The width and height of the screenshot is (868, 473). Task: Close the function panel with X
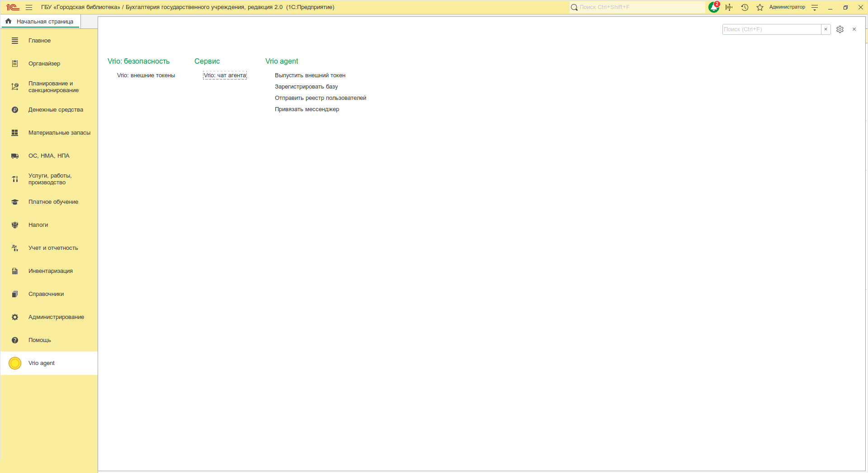pos(854,29)
